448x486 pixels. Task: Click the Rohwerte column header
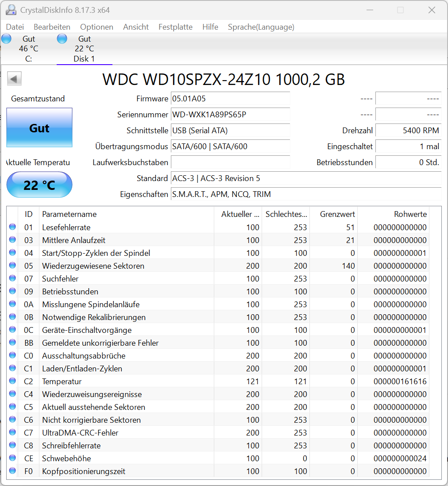coord(394,214)
